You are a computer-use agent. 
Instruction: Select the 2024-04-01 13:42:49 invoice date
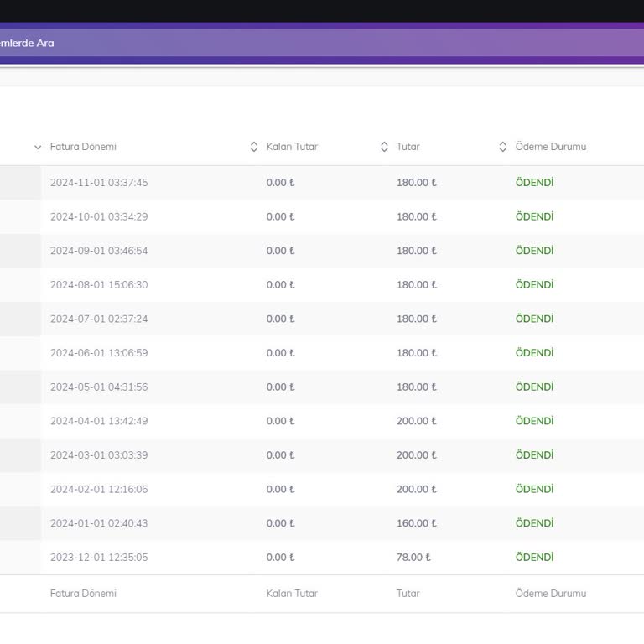pos(99,421)
